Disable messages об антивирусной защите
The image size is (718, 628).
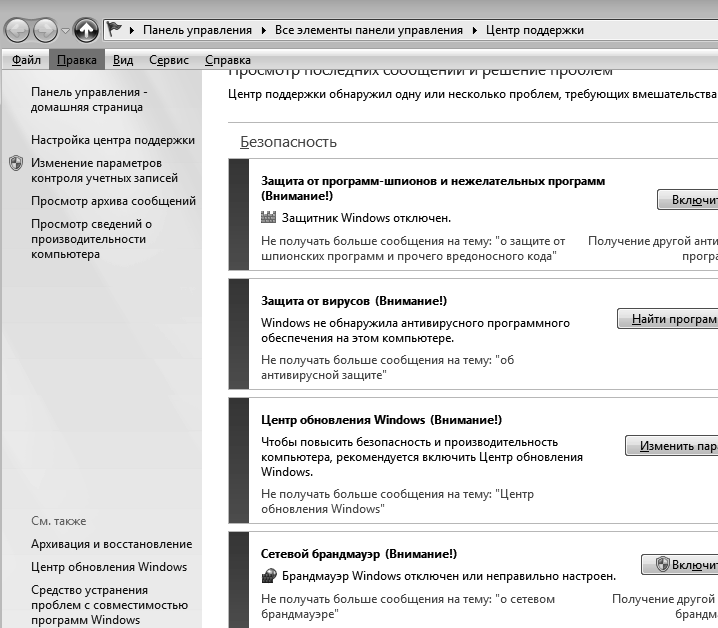pos(387,367)
